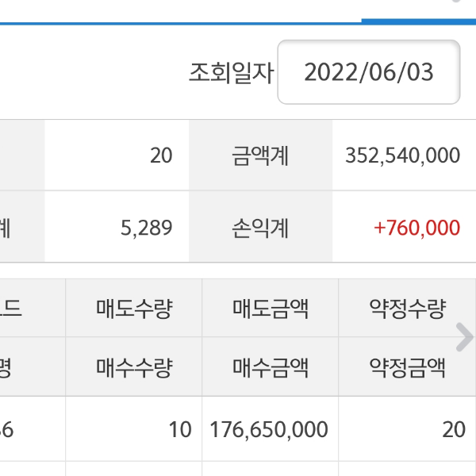Select the 매도수량 column header
Image resolution: width=476 pixels, height=476 pixels.
(x=134, y=308)
